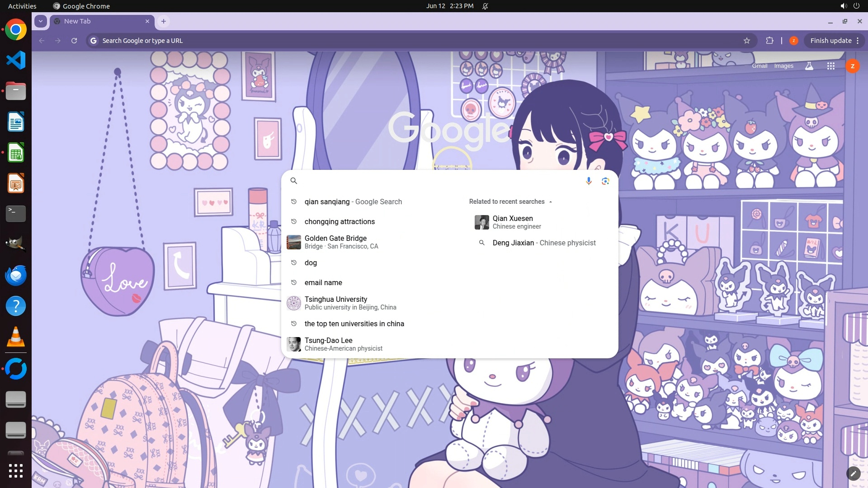The width and height of the screenshot is (868, 488).
Task: Open the Gmail link
Action: pos(759,66)
